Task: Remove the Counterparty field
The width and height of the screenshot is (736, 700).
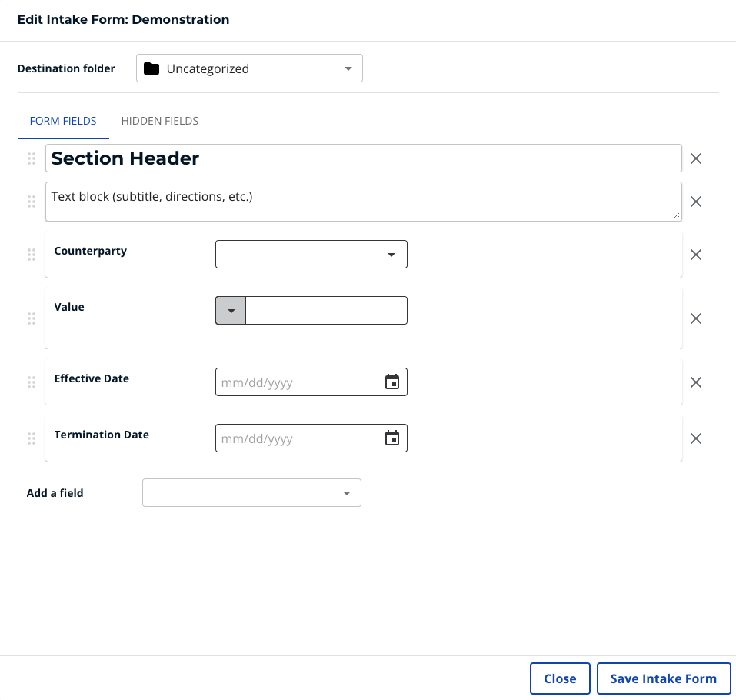Action: (695, 254)
